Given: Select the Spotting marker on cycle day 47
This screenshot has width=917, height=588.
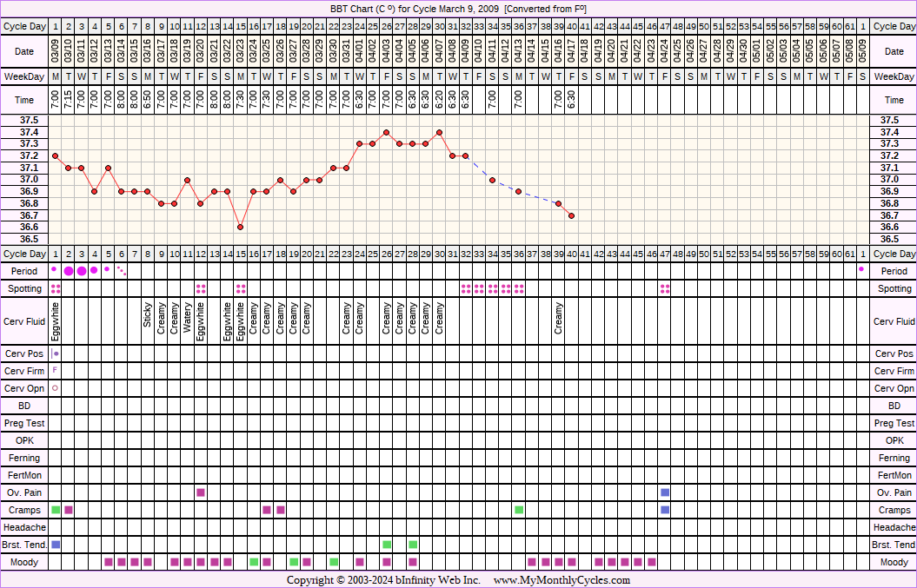Looking at the screenshot, I should pos(665,288).
